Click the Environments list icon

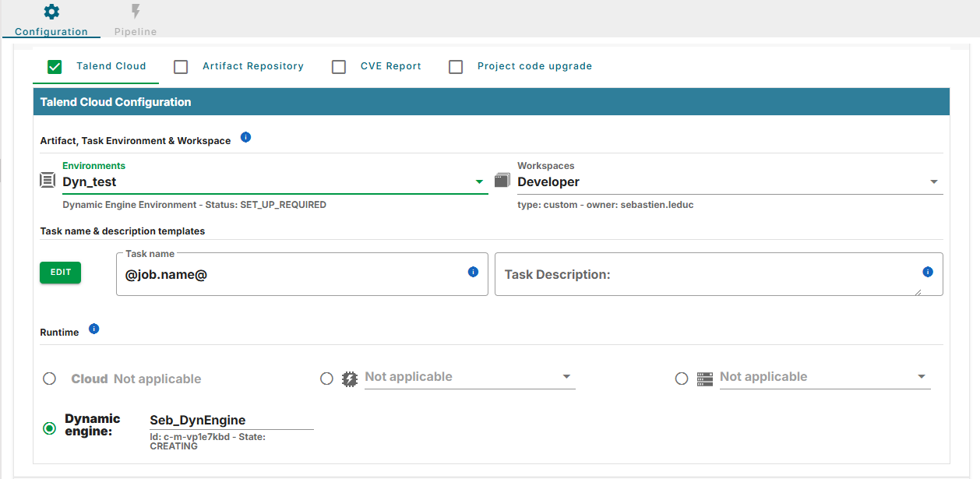[48, 181]
